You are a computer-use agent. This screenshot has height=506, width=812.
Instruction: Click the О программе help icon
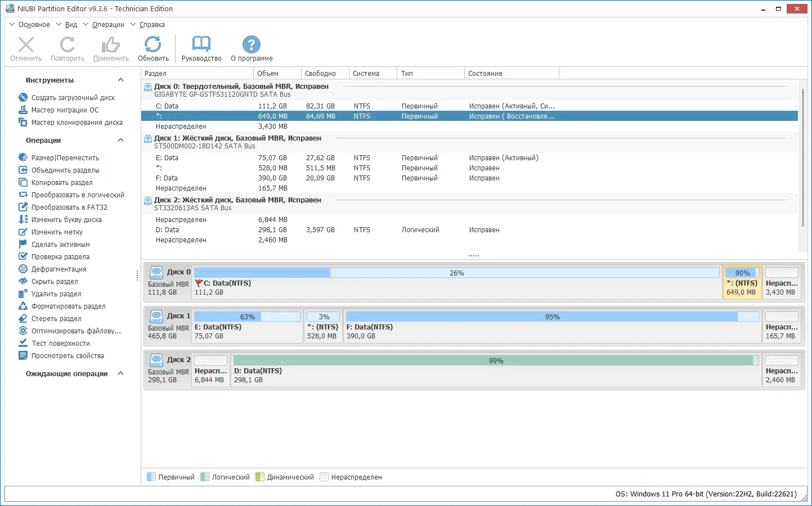[x=252, y=49]
